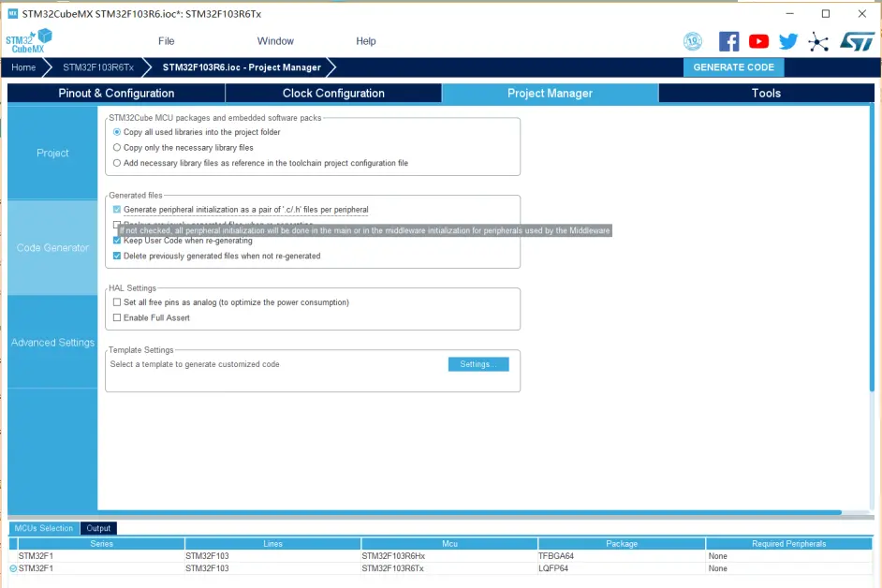
Task: Open the ST YouTube channel icon
Action: [x=758, y=41]
